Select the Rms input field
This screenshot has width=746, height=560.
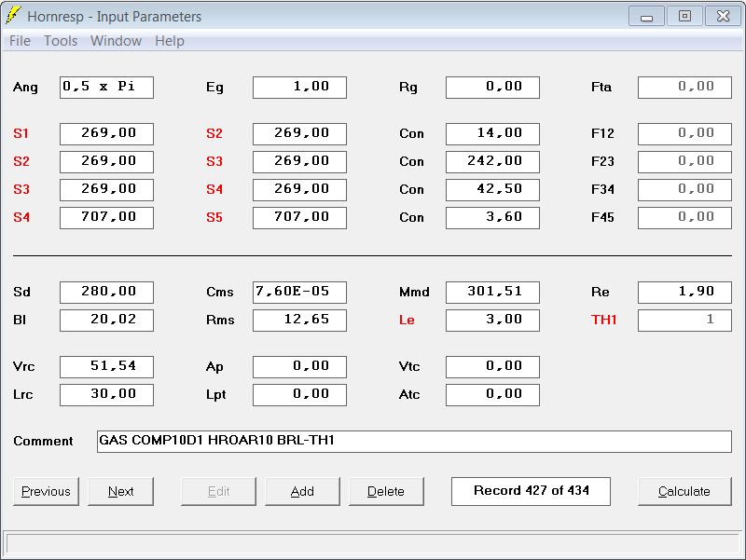point(299,320)
